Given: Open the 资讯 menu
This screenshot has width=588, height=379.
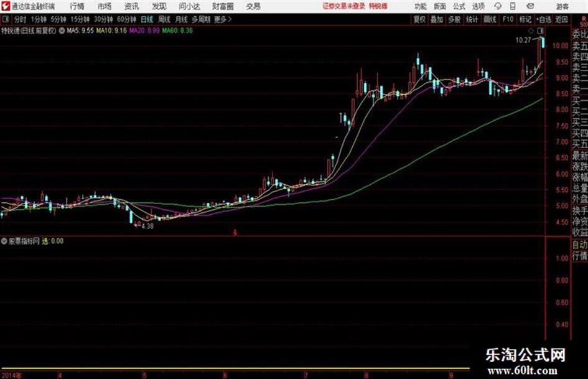Looking at the screenshot, I should click(x=131, y=6).
